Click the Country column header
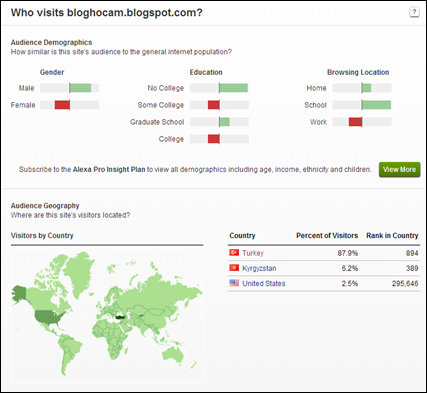Image resolution: width=427 pixels, height=393 pixels. 242,235
